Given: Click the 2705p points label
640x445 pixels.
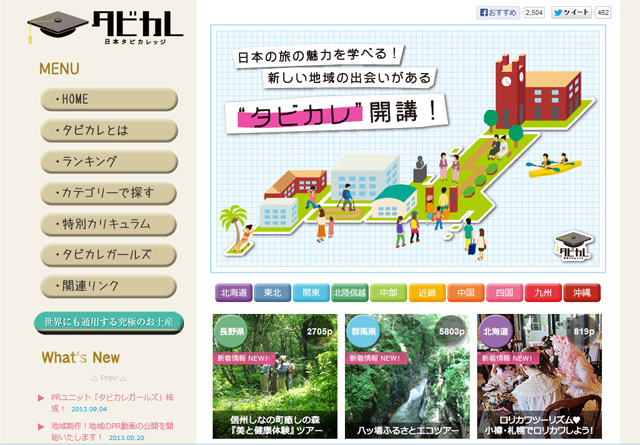Looking at the screenshot, I should tap(320, 332).
